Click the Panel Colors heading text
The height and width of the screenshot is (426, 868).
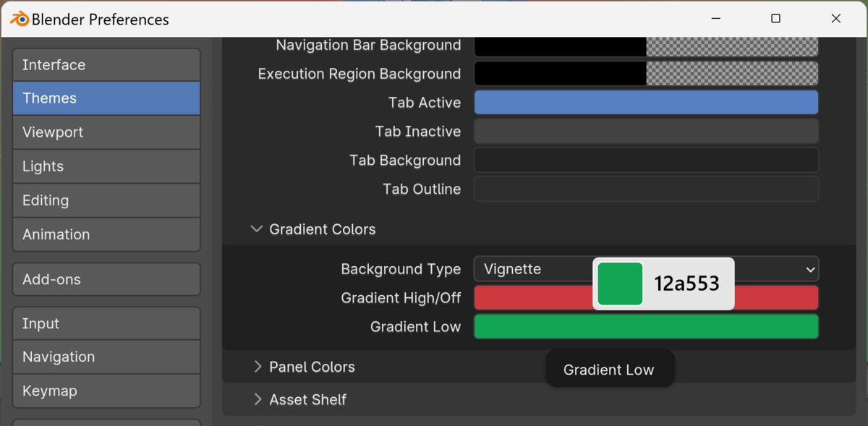point(312,367)
